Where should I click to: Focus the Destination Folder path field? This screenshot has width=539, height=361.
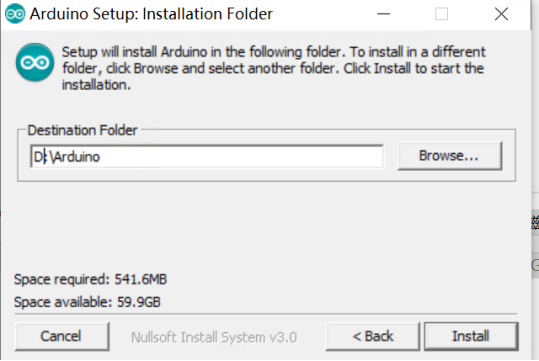207,156
